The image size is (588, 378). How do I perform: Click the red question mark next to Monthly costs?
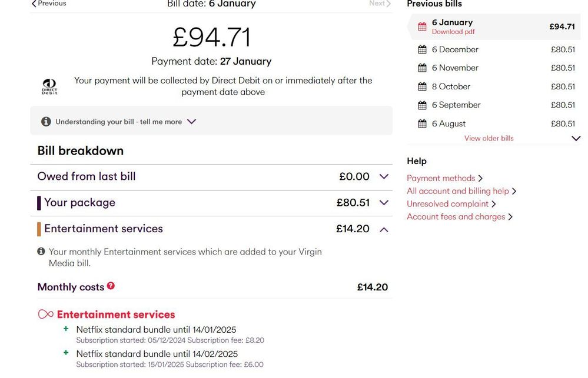pos(111,286)
